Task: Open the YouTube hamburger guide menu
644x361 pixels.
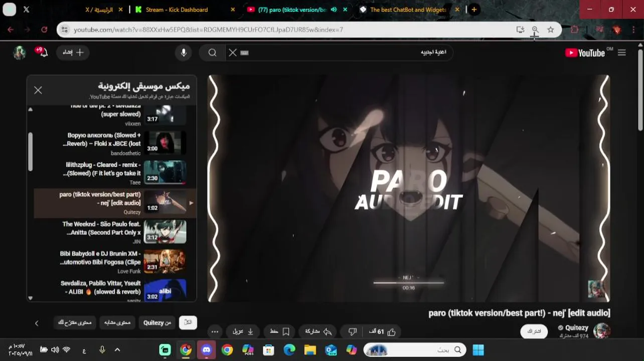Action: pyautogui.click(x=621, y=53)
